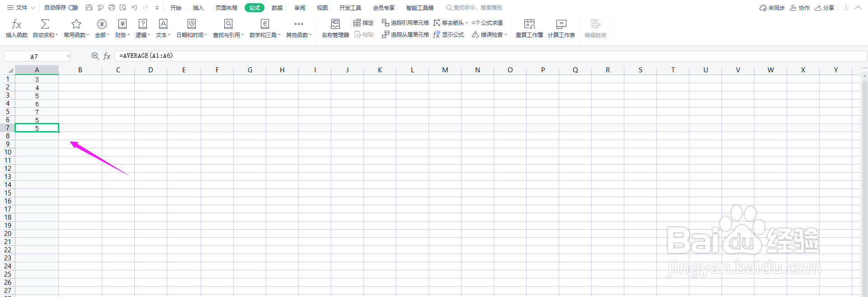Screen dimensions: 868x297
Task: Click cell A1 containing 3
Action: [x=37, y=79]
